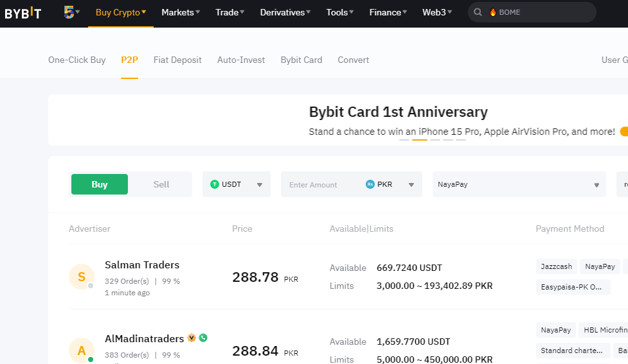Click the Payment Method column header
The height and width of the screenshot is (364, 628).
point(570,229)
